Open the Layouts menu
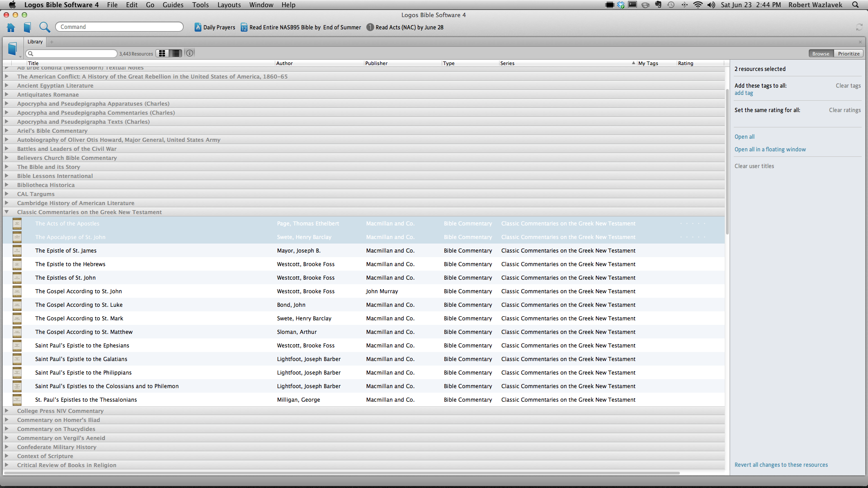Image resolution: width=868 pixels, height=488 pixels. [229, 5]
